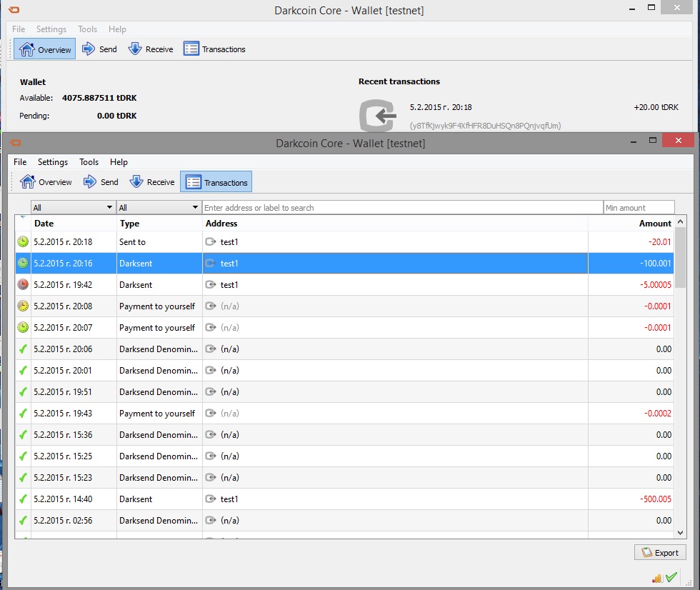This screenshot has width=700, height=590.
Task: Click the address icon in 14:40 Darksent row
Action: click(x=211, y=499)
